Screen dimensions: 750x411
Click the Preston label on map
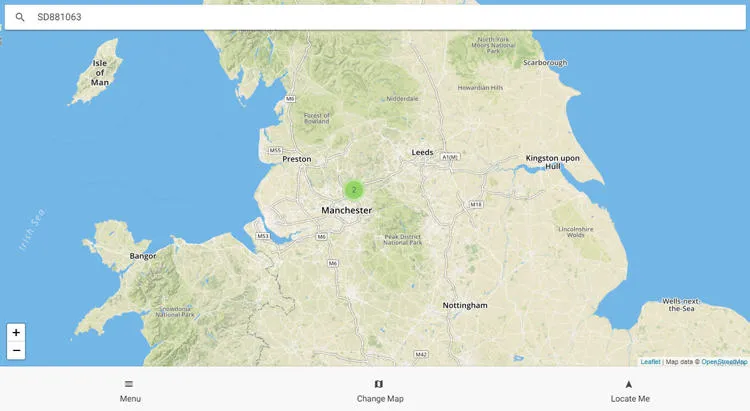(x=297, y=159)
